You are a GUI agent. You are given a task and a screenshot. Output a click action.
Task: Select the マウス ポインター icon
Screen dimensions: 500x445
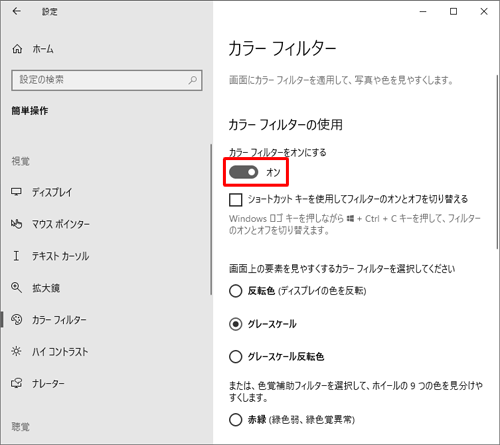click(16, 224)
